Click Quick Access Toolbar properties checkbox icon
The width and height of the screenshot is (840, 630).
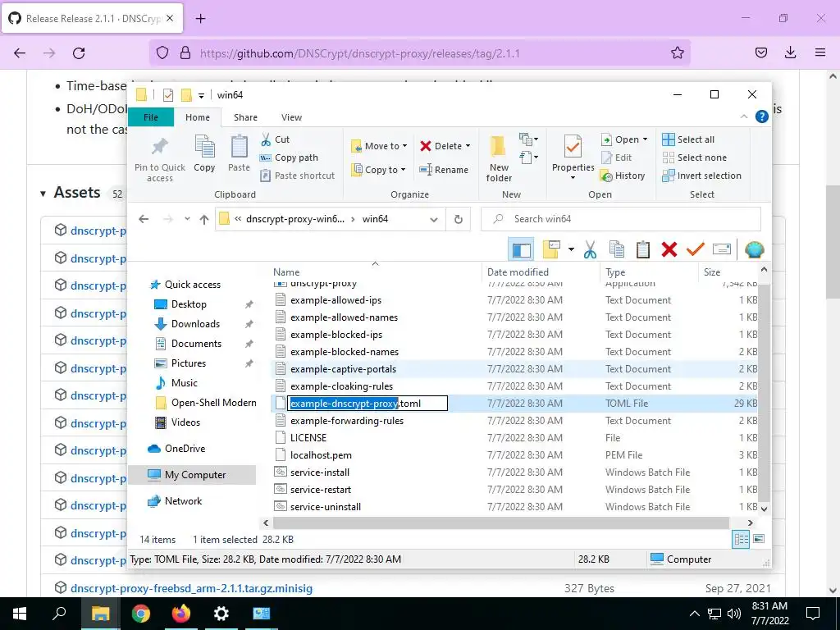point(168,95)
